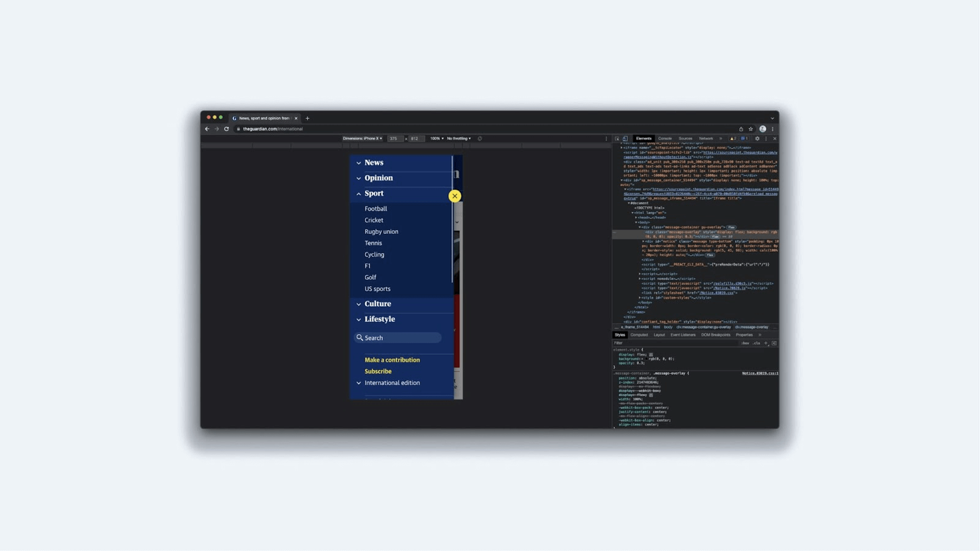Show more DevTools tabs chevron
The height and width of the screenshot is (551, 980).
pyautogui.click(x=721, y=139)
